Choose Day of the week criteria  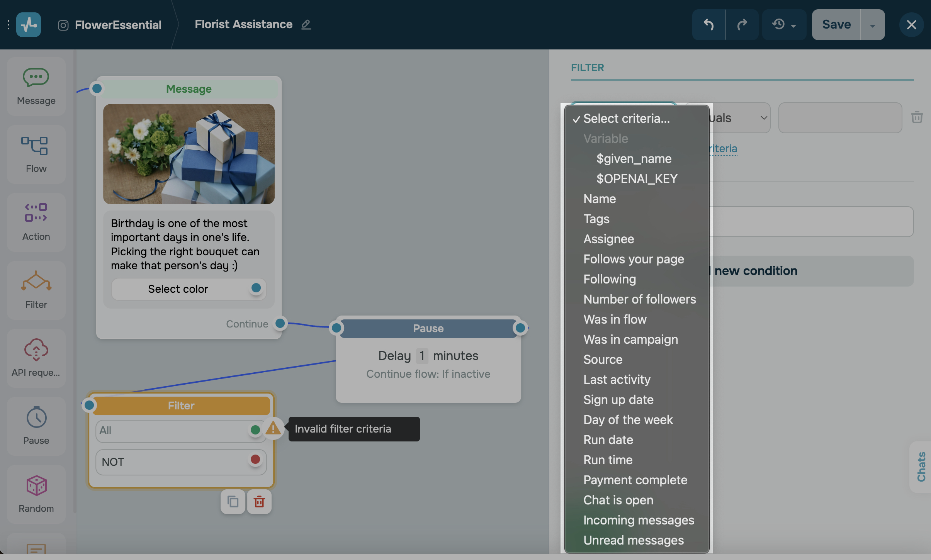pos(628,420)
